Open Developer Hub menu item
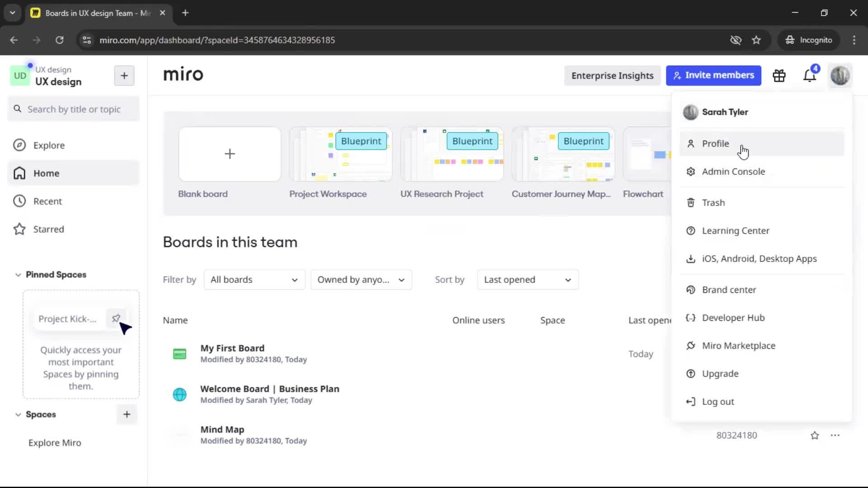Screen dimensions: 868x488 pos(762,318)
